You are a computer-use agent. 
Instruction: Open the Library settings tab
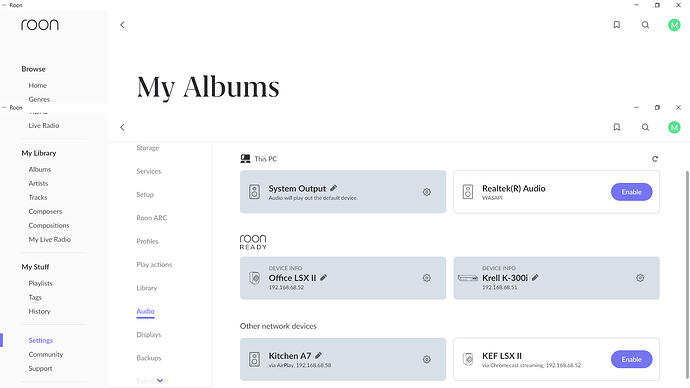tap(147, 288)
